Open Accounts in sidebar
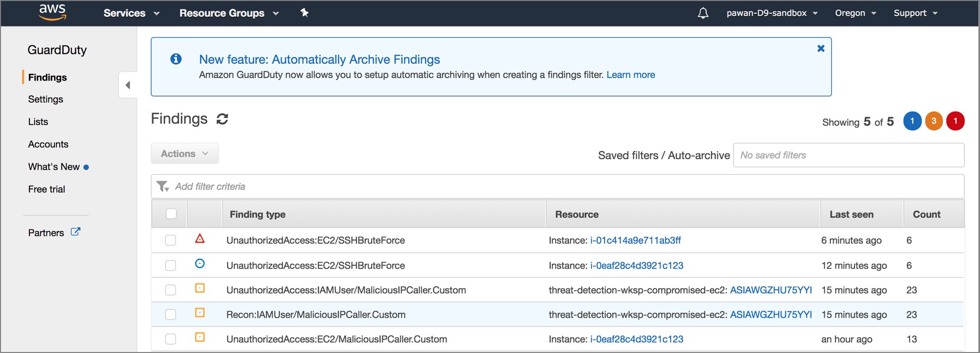 (x=48, y=144)
